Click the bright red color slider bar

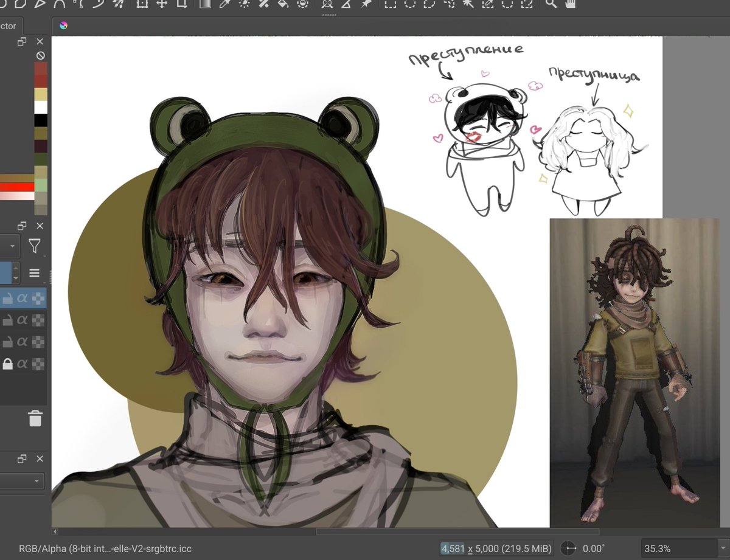click(x=17, y=187)
